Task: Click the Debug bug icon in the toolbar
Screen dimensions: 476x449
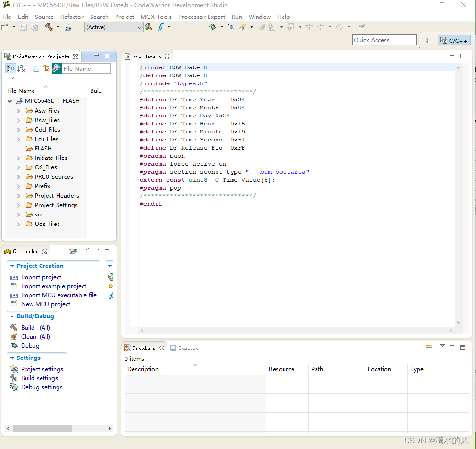Action: [x=213, y=27]
